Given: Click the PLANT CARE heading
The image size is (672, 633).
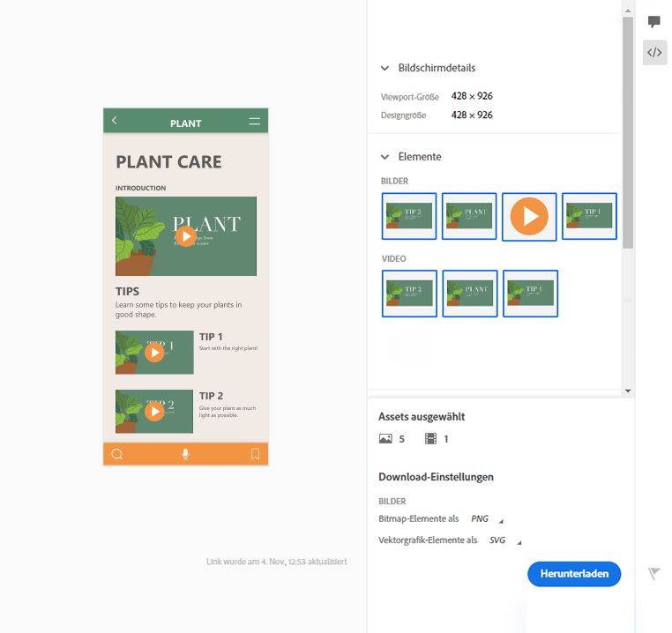Looking at the screenshot, I should point(168,162).
